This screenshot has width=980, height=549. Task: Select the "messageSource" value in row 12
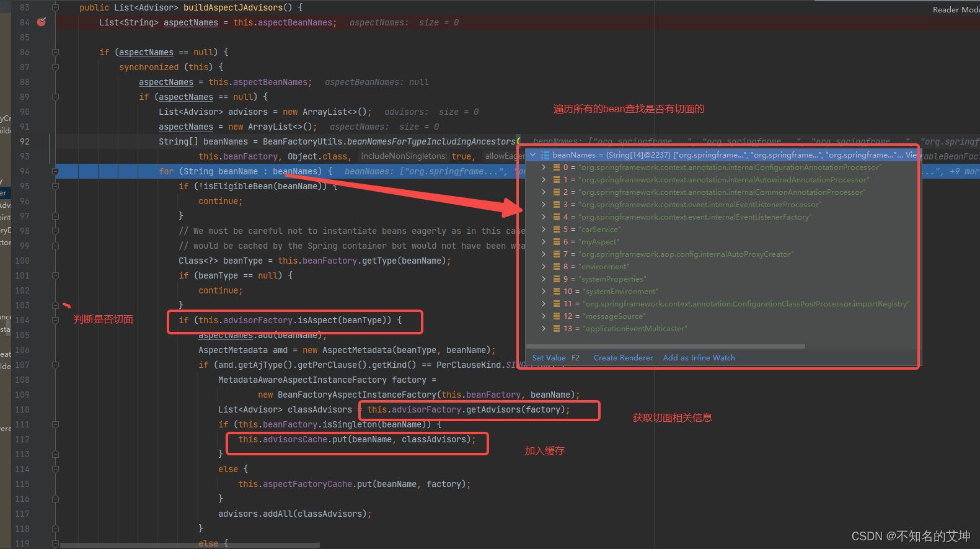tap(615, 316)
